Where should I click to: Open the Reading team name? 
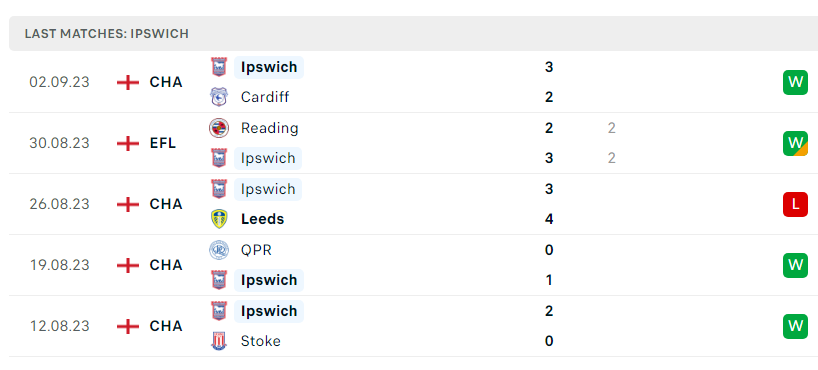(270, 128)
